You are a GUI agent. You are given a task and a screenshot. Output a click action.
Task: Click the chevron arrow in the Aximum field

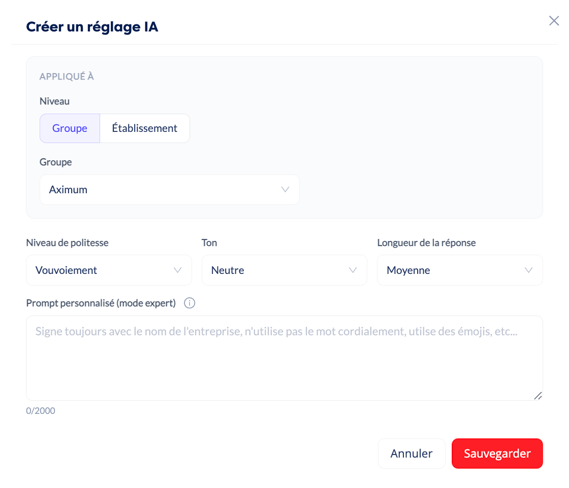coord(285,189)
